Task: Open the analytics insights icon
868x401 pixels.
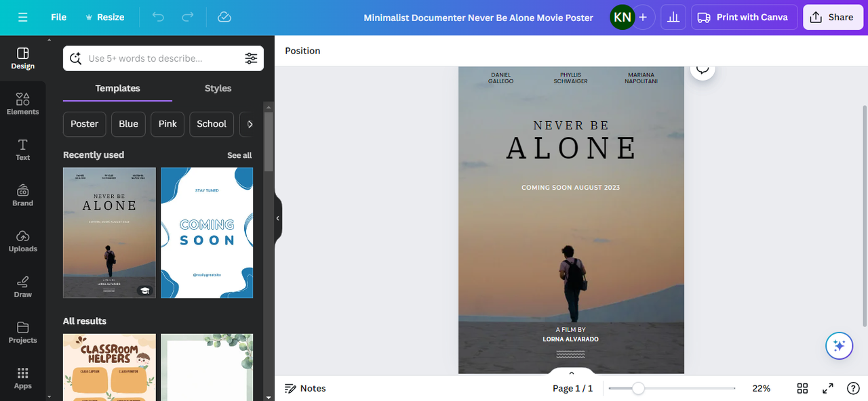Action: tap(673, 17)
